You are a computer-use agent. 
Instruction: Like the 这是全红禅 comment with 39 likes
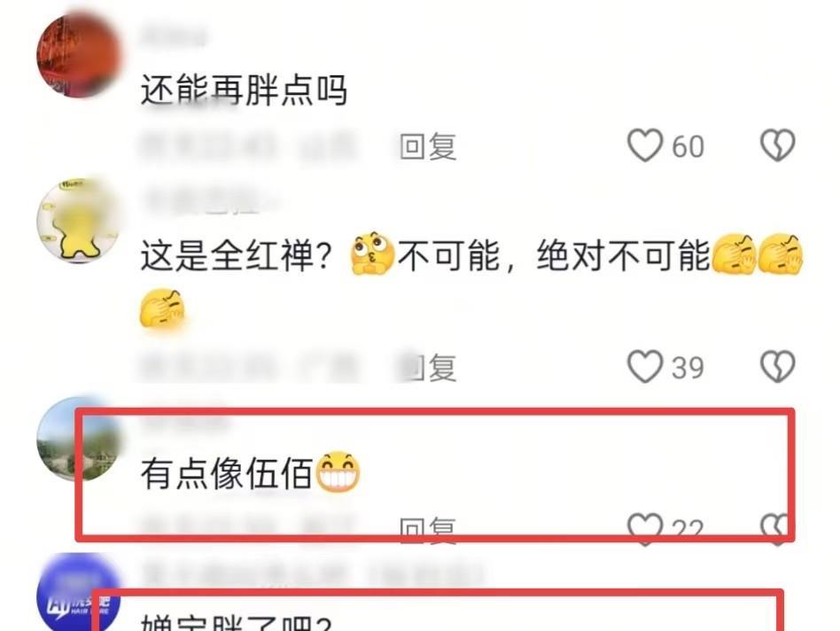click(645, 366)
